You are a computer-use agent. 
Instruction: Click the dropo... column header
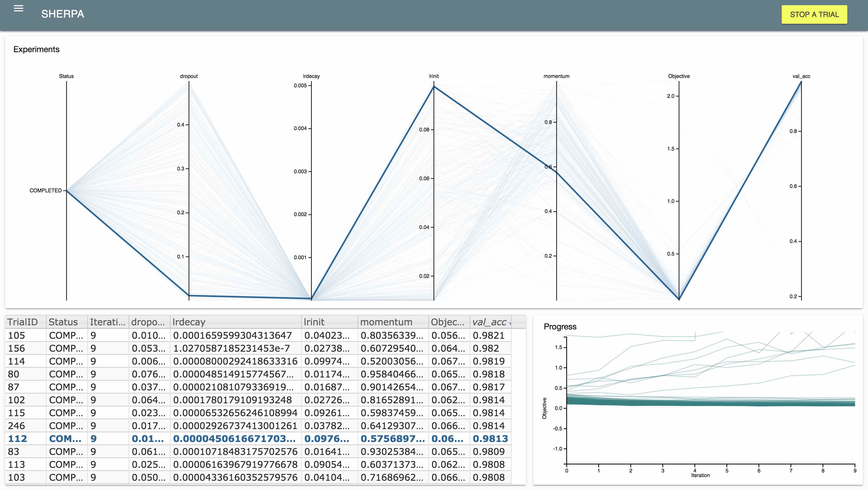point(149,322)
